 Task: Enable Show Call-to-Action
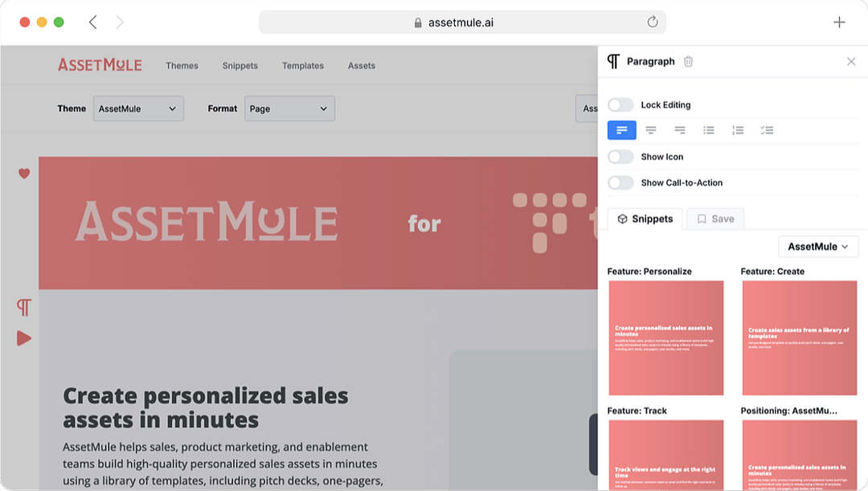pyautogui.click(x=620, y=183)
